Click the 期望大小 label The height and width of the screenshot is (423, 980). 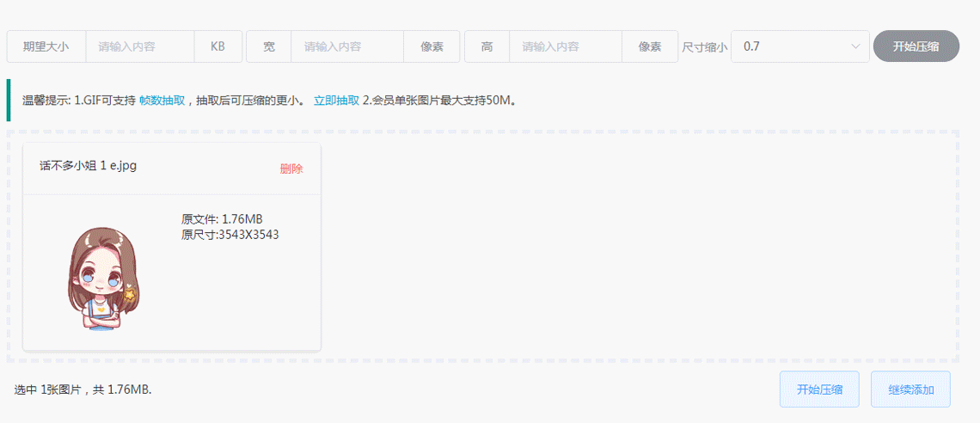(46, 46)
